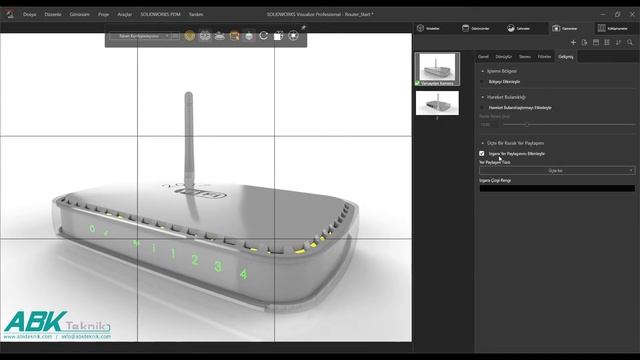The height and width of the screenshot is (360, 640).
Task: Select the Genel camera sub-tab
Action: pyautogui.click(x=483, y=57)
